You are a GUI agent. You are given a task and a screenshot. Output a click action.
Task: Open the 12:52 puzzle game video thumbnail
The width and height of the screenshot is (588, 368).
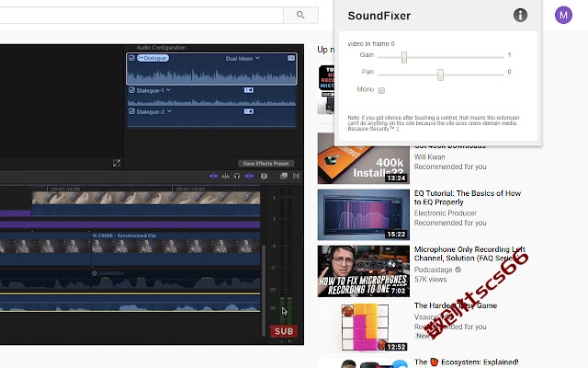(x=364, y=328)
